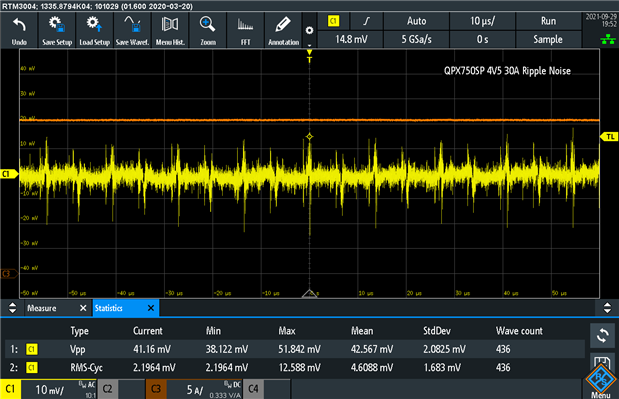Viewport: 619px width, 399px height.
Task: Collapse panel using right up-down arrows
Action: pyautogui.click(x=607, y=308)
